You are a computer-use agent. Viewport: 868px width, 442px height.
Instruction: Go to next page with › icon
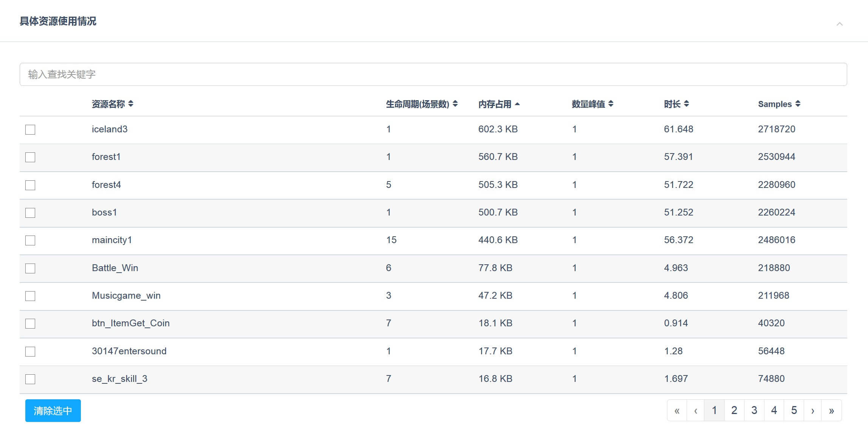tap(812, 411)
